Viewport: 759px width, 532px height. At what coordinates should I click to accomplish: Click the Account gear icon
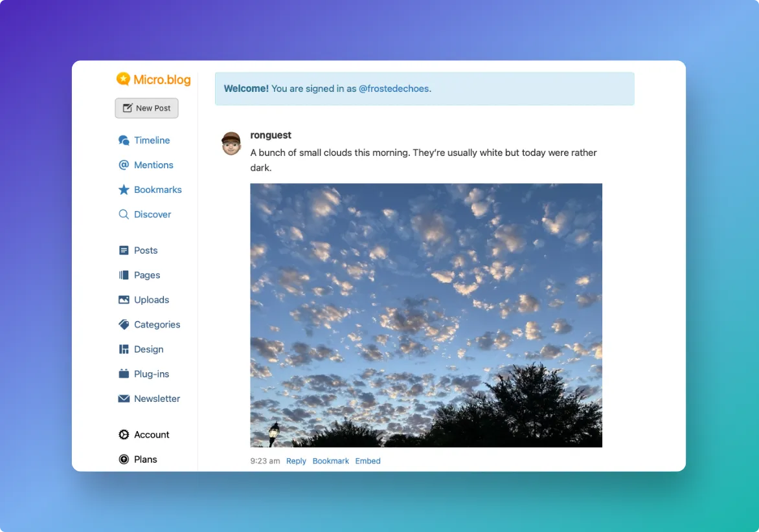pyautogui.click(x=124, y=435)
